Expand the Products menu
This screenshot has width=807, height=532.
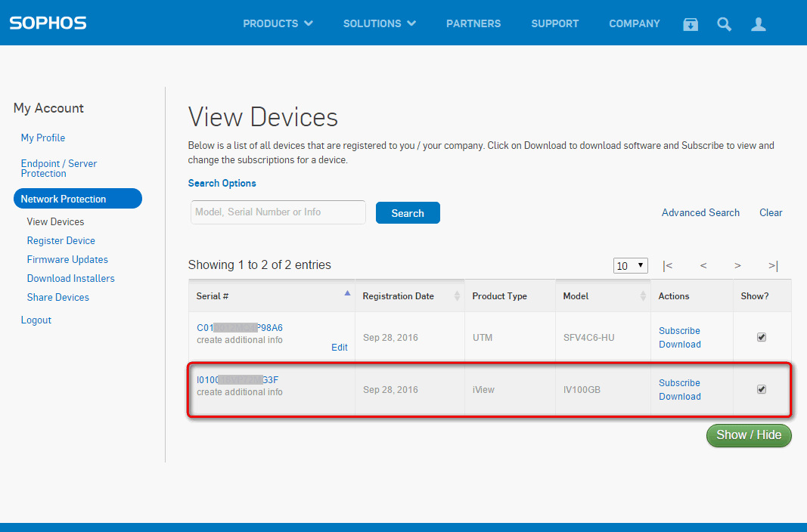pyautogui.click(x=278, y=23)
